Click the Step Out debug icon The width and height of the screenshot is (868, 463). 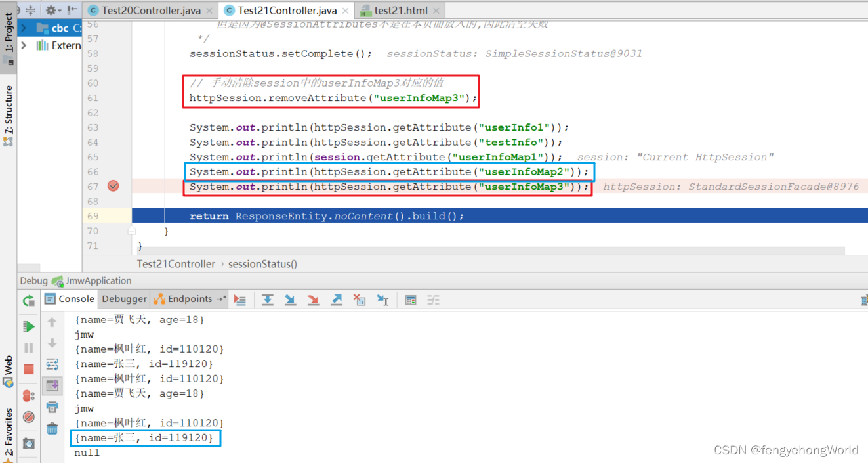337,299
